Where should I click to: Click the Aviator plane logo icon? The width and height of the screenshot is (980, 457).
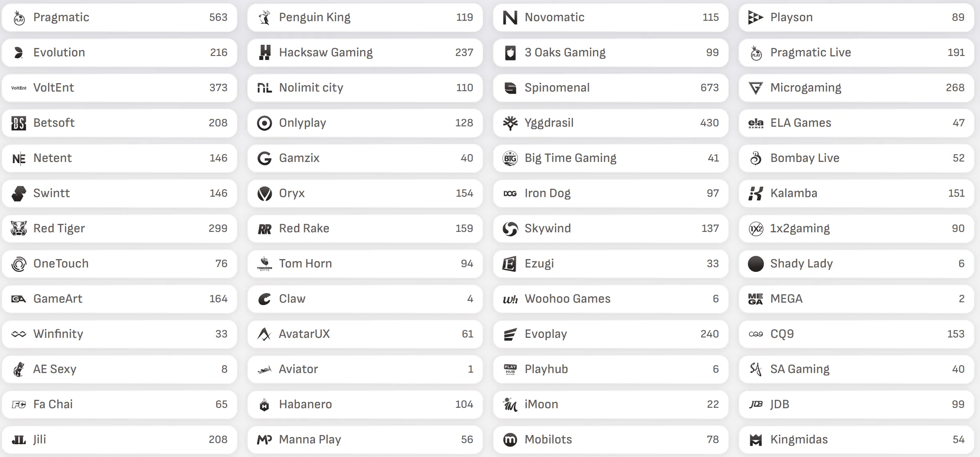pyautogui.click(x=265, y=369)
